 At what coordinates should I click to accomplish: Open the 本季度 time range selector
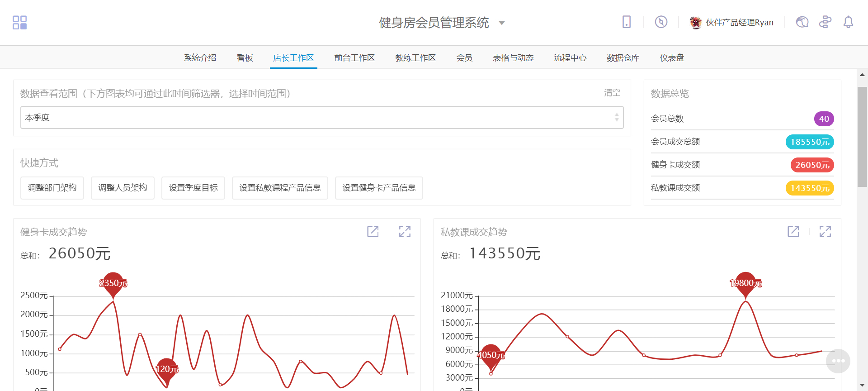[321, 118]
